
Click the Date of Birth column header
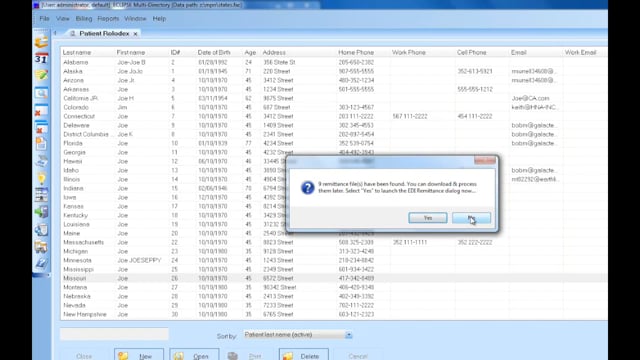pos(214,53)
